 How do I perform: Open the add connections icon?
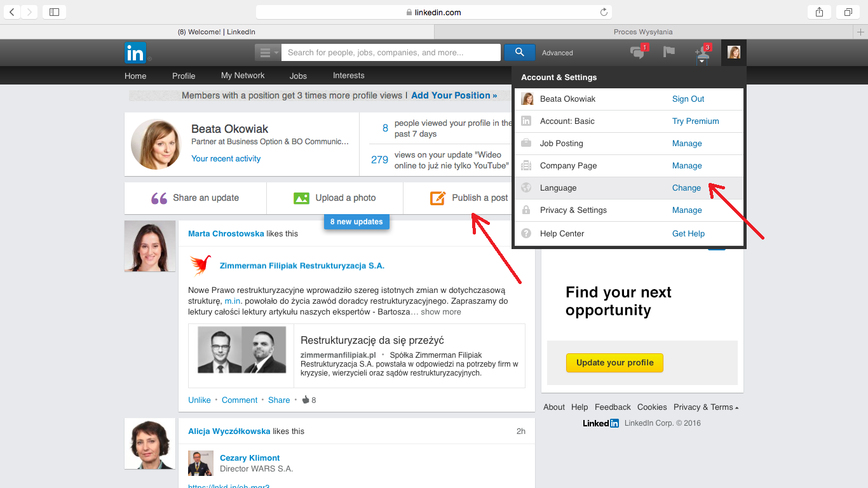pyautogui.click(x=702, y=53)
